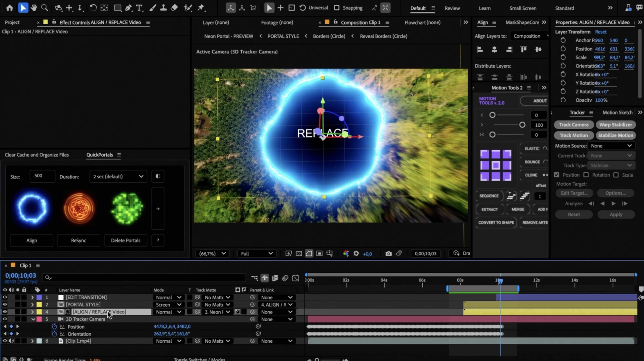644x361 pixels.
Task: Open the Motion Sketch panel tab
Action: point(617,112)
